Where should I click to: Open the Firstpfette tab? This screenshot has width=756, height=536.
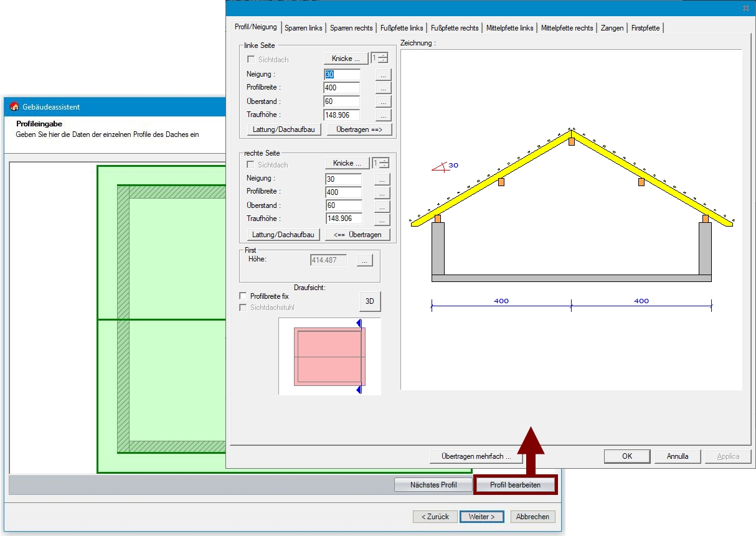click(x=646, y=28)
